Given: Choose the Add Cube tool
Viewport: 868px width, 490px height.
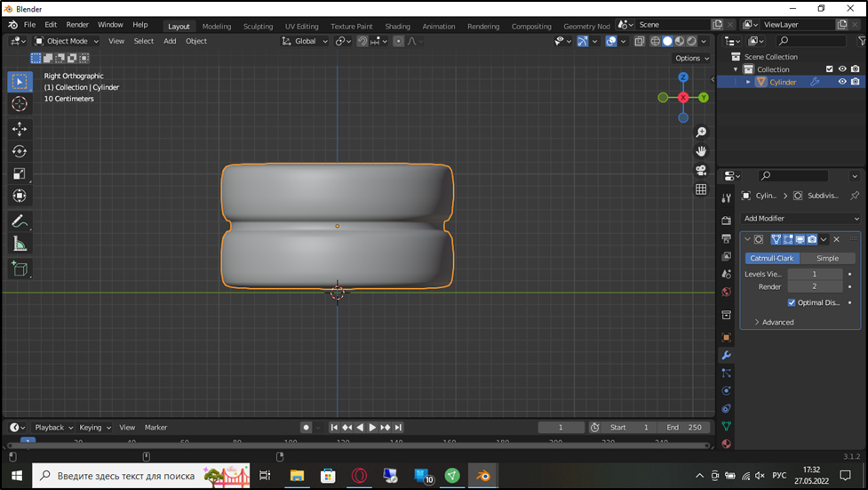Looking at the screenshot, I should coord(20,268).
